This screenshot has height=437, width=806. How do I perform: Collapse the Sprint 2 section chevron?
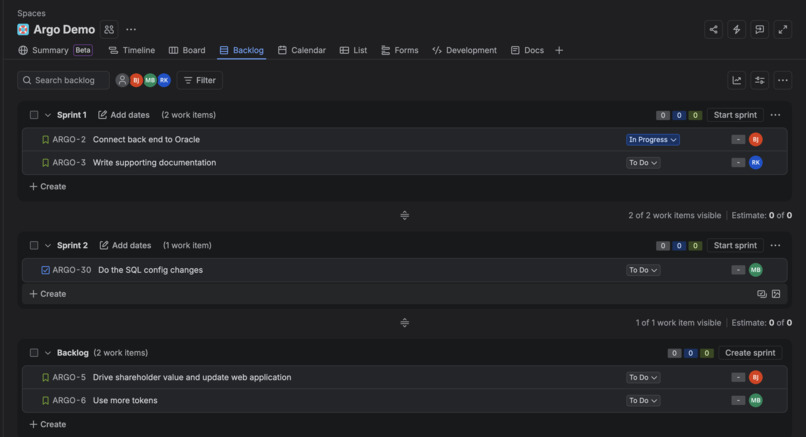tap(48, 246)
